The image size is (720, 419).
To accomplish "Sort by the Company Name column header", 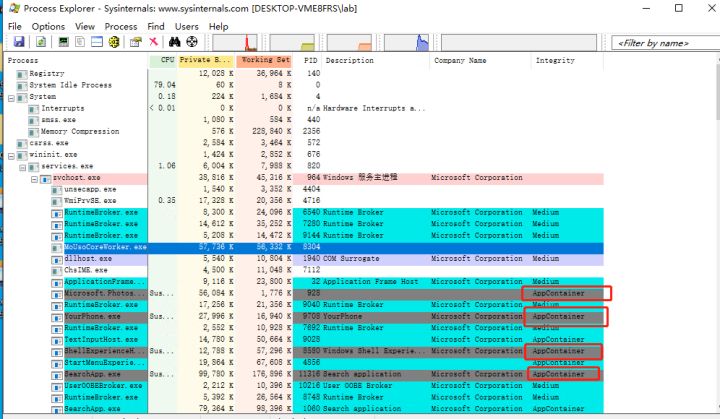I will [480, 60].
